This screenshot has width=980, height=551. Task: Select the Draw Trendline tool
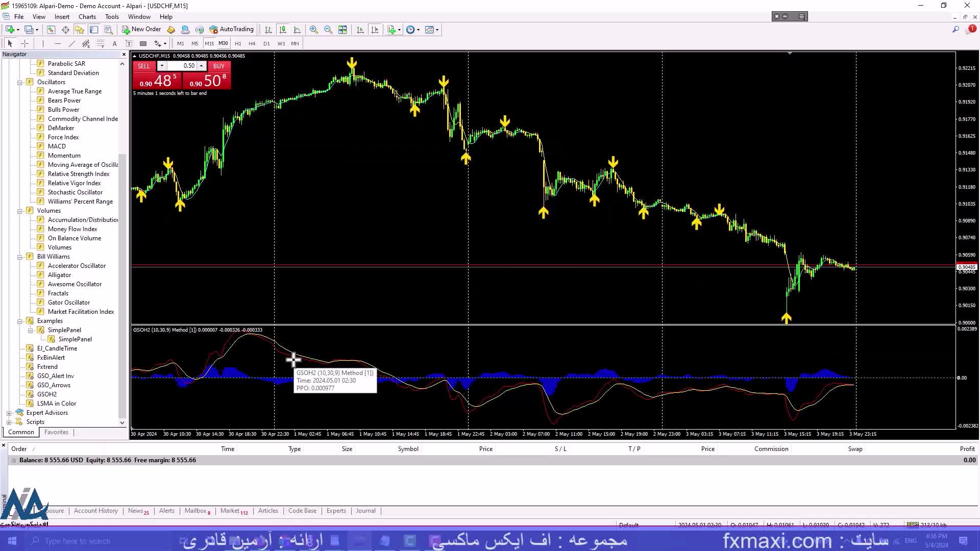point(71,43)
